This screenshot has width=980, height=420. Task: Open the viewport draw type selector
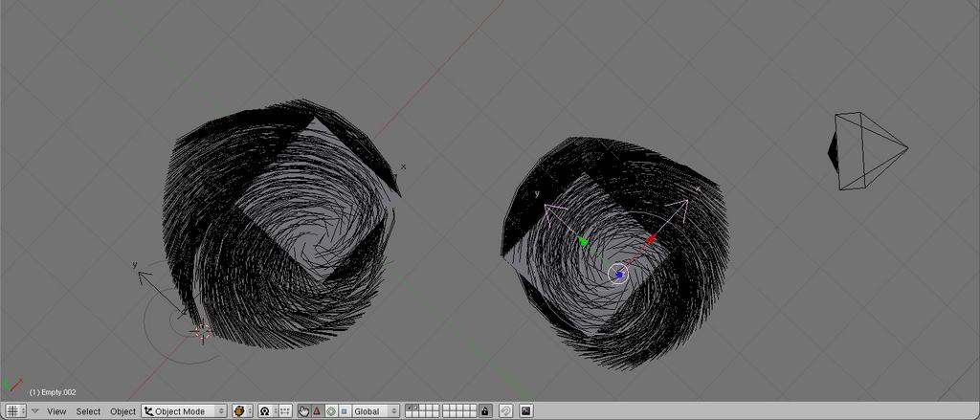click(242, 410)
